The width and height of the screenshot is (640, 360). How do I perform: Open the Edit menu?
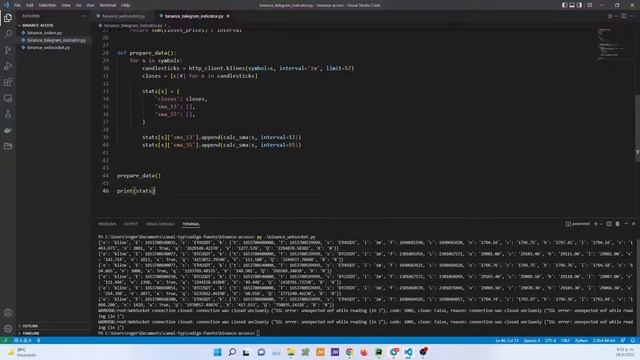click(30, 5)
